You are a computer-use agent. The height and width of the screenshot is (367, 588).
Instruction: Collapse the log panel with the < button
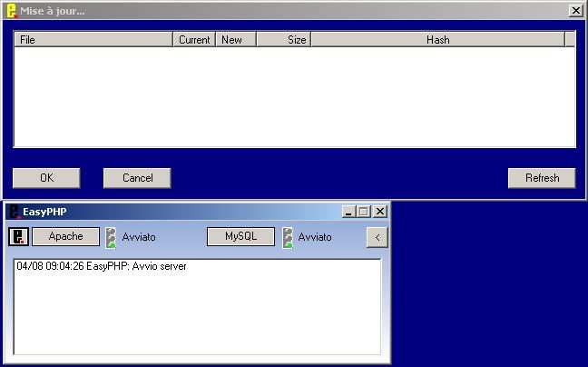pyautogui.click(x=377, y=237)
